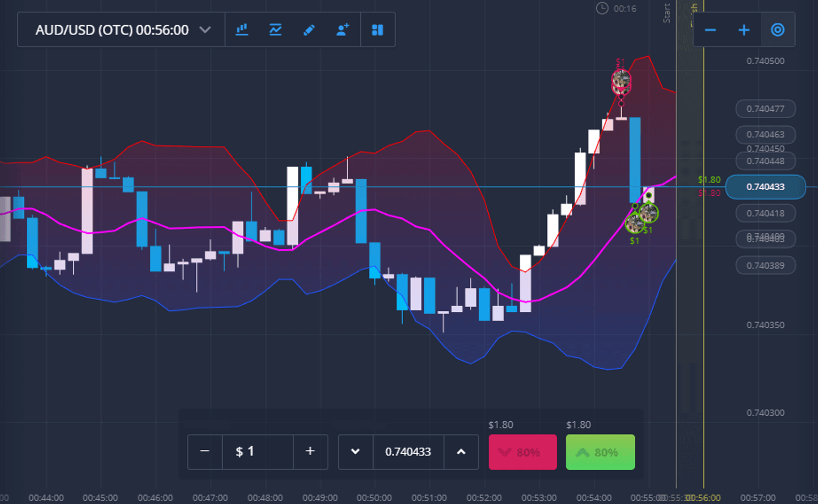
Task: Select the drawing pencil tool
Action: tap(309, 30)
